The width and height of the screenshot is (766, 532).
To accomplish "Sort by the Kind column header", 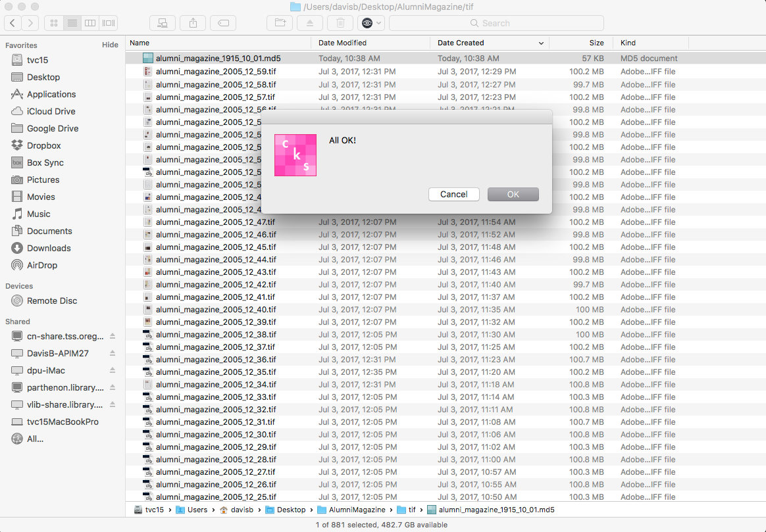I will click(651, 43).
